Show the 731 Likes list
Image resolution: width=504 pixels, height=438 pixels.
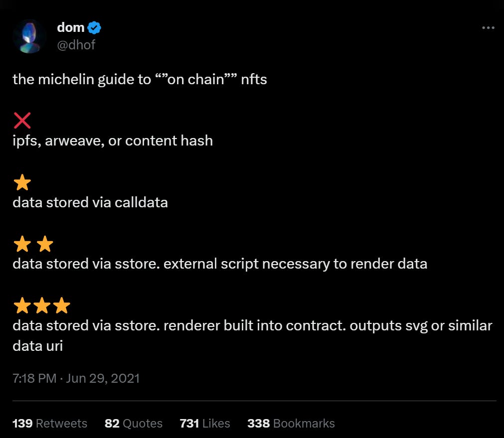[x=205, y=424]
